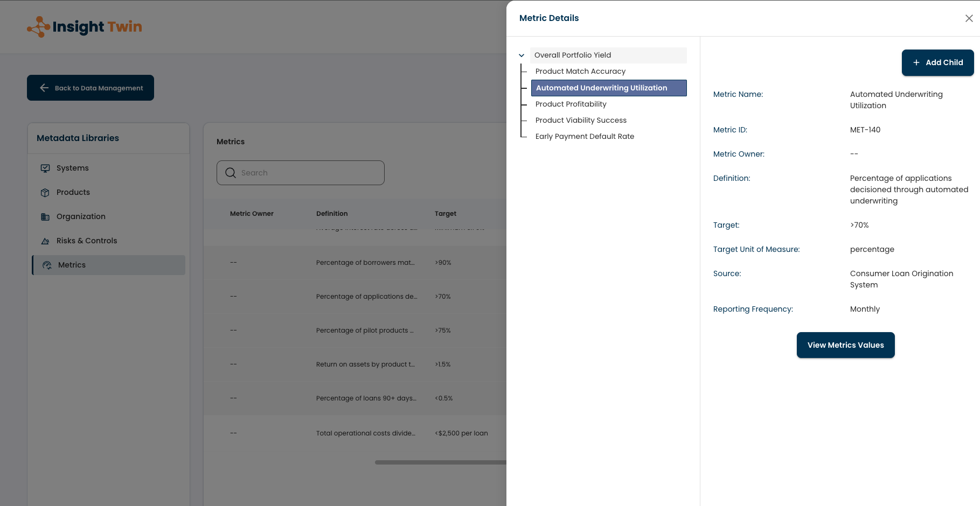The image size is (980, 506).
Task: Click the Add Child button
Action: (x=937, y=63)
